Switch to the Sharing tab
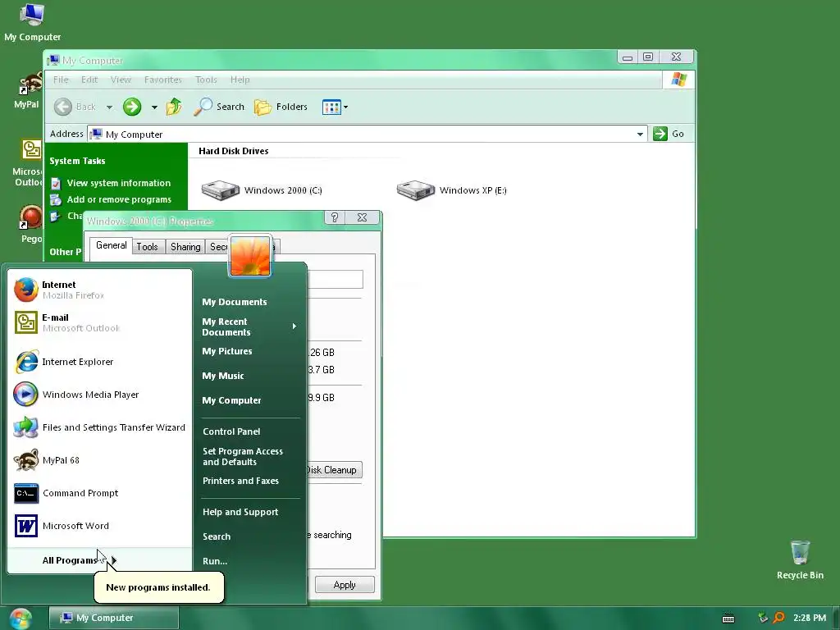 (x=185, y=247)
